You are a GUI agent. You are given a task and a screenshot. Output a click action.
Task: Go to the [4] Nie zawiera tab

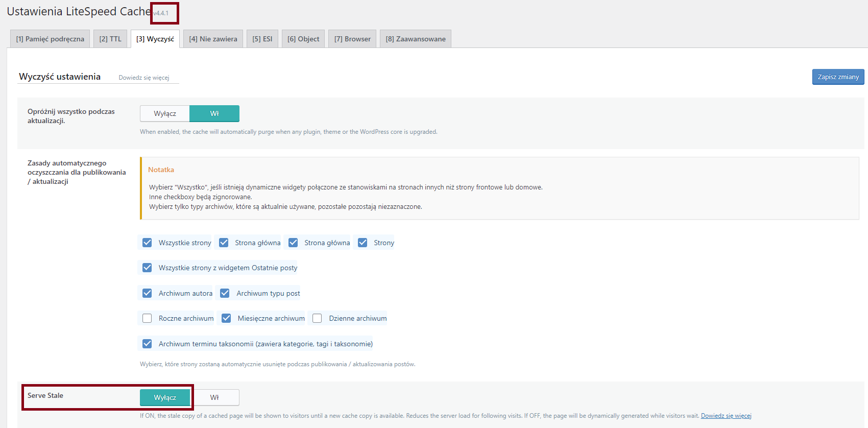pyautogui.click(x=213, y=39)
